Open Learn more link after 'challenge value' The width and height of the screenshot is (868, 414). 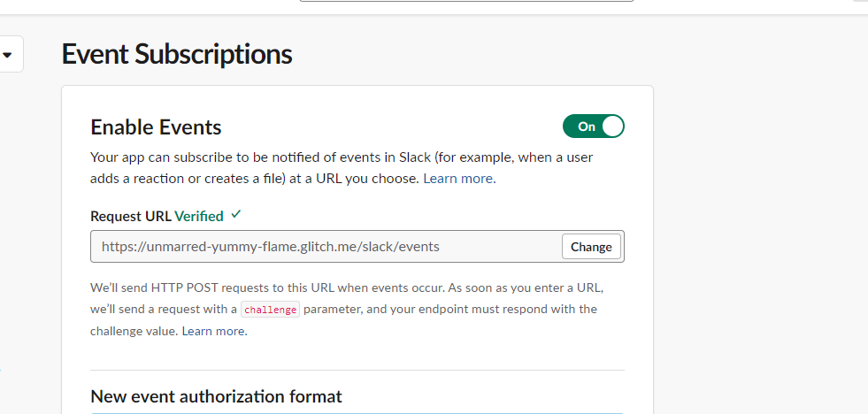[x=214, y=331]
